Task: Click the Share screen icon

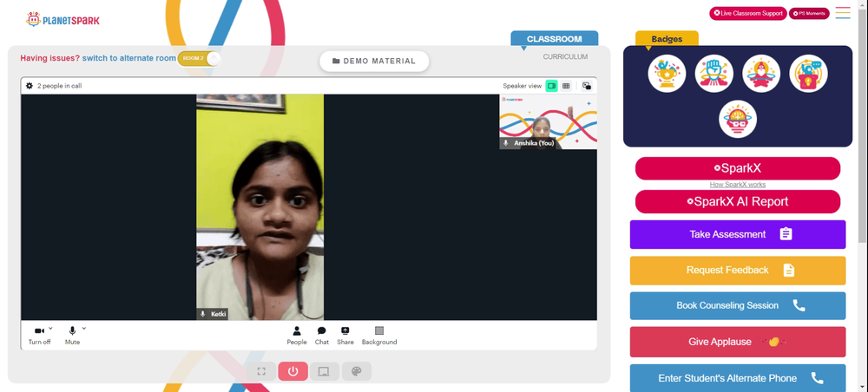Action: [345, 335]
